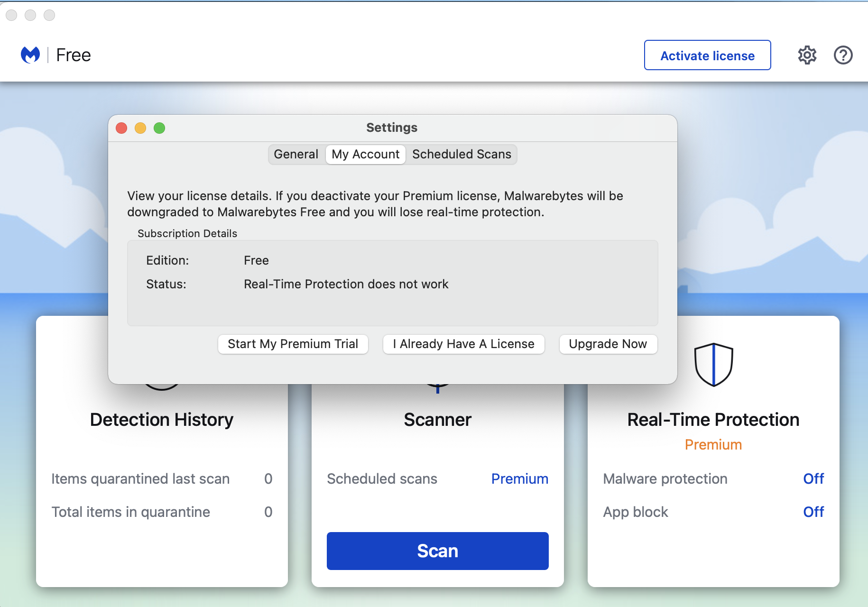The width and height of the screenshot is (868, 607).
Task: Toggle App block Off link
Action: (x=813, y=512)
